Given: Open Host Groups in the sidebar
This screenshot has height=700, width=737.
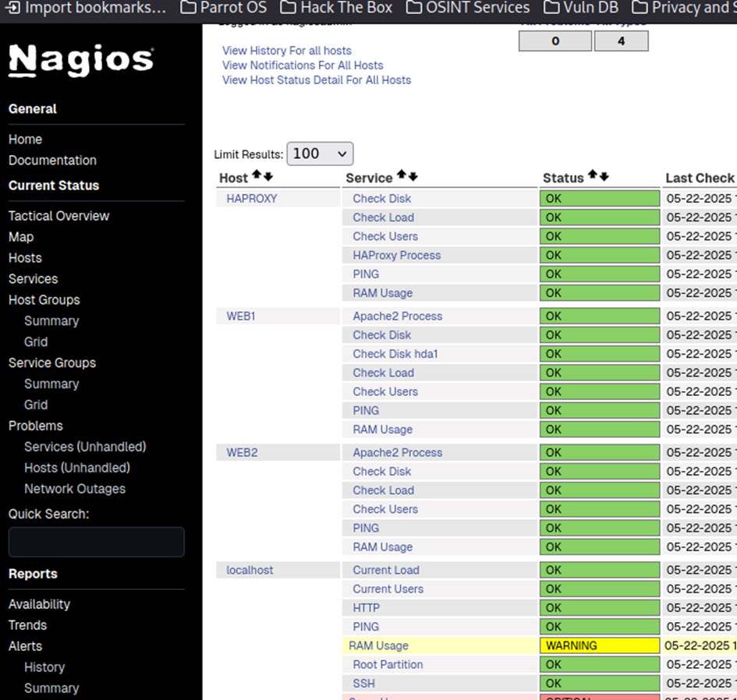Looking at the screenshot, I should [x=44, y=300].
